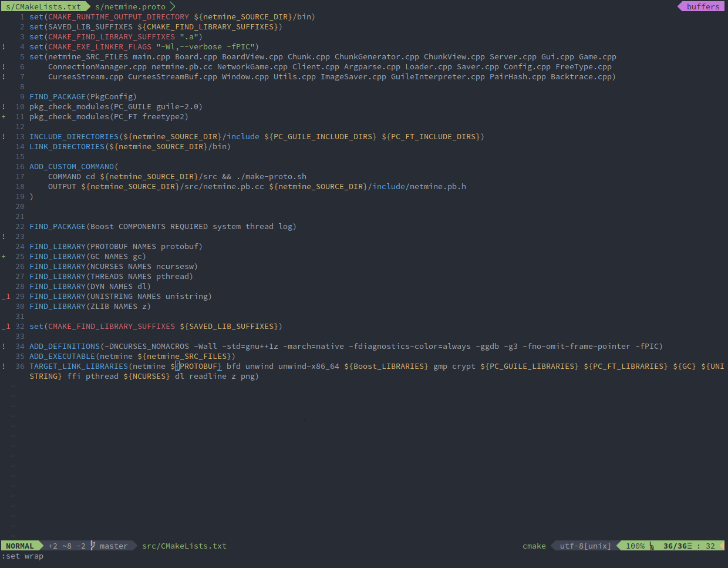Click the cmake filetype indicator in statusline
The width and height of the screenshot is (728, 568).
534,546
